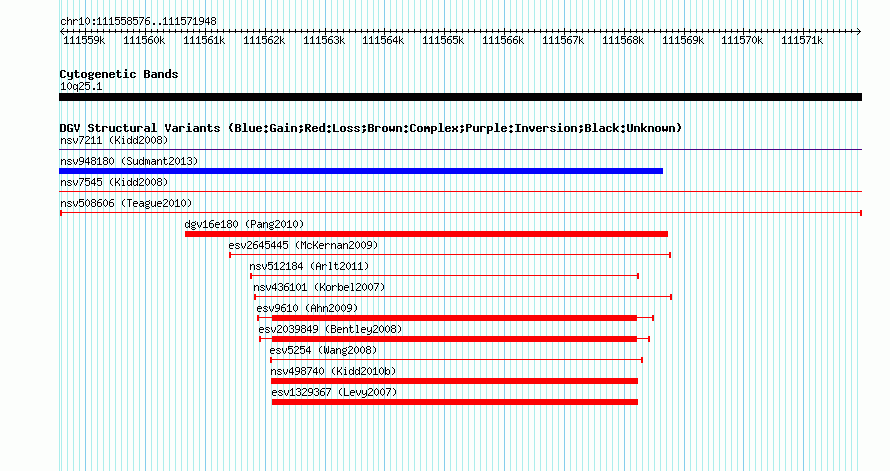The width and height of the screenshot is (890, 471).
Task: Click the thin red nsv436101 variant line
Action: point(463,297)
